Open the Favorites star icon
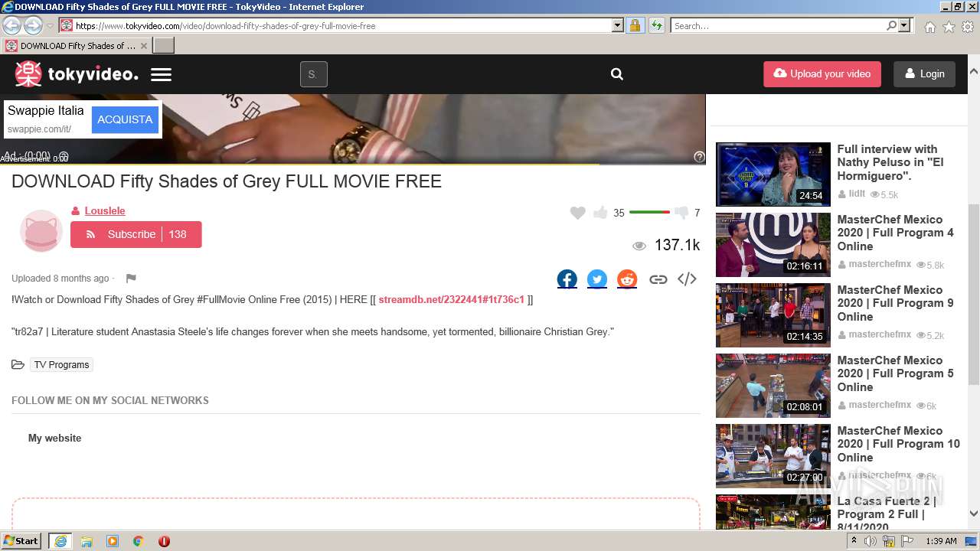The height and width of the screenshot is (551, 980). point(949,26)
